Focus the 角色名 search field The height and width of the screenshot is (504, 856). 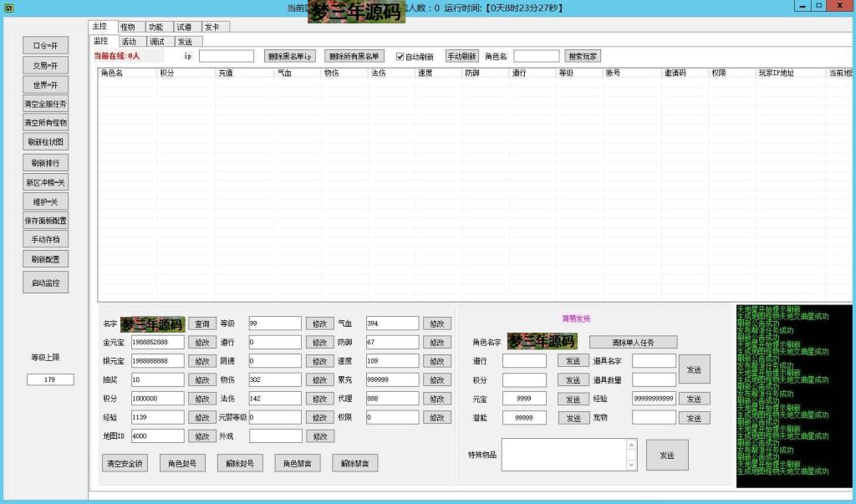536,56
